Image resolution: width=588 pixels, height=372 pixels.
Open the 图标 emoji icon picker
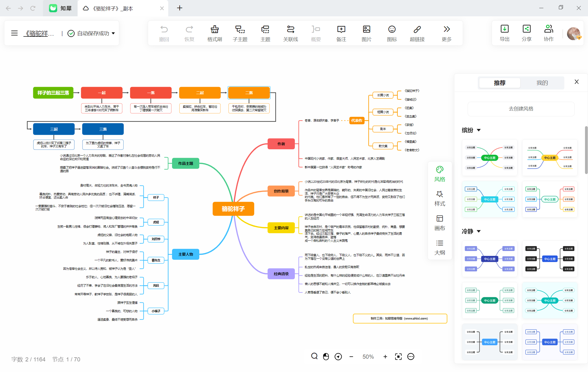392,33
